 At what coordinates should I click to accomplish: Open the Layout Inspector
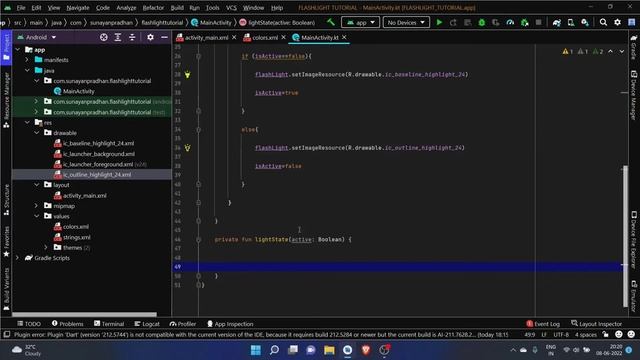click(x=596, y=324)
